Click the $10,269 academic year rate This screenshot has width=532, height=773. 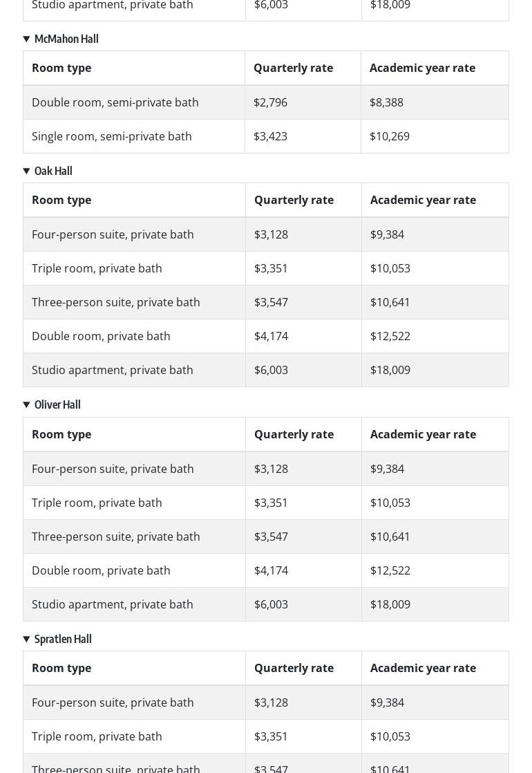click(x=390, y=136)
